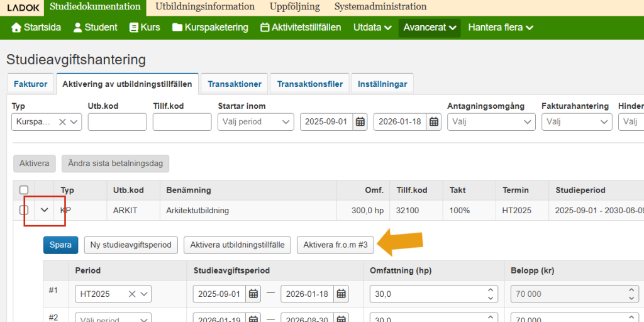Open the Startar inom Välj period dropdown
The image size is (644, 322).
[x=256, y=122]
